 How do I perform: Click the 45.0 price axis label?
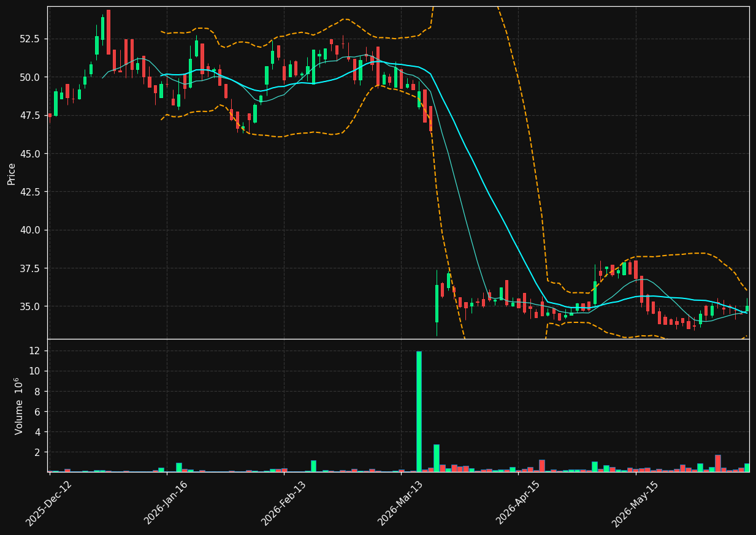pos(29,154)
